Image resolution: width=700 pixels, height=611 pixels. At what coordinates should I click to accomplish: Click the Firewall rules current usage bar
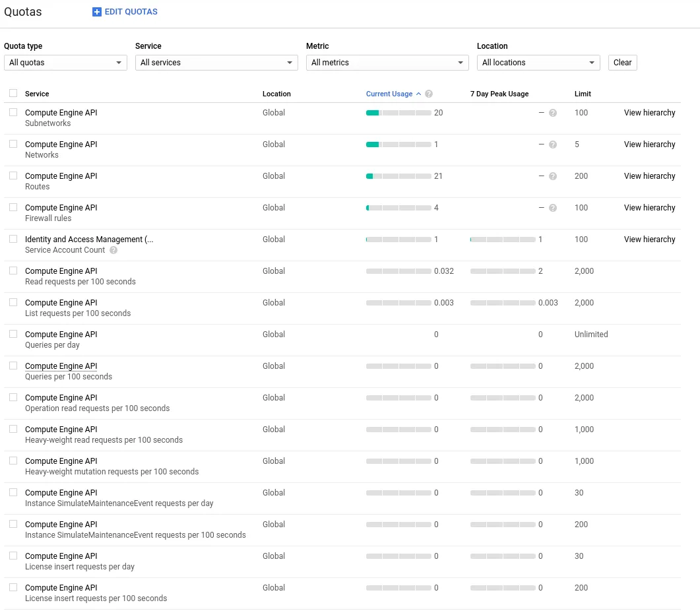click(398, 208)
